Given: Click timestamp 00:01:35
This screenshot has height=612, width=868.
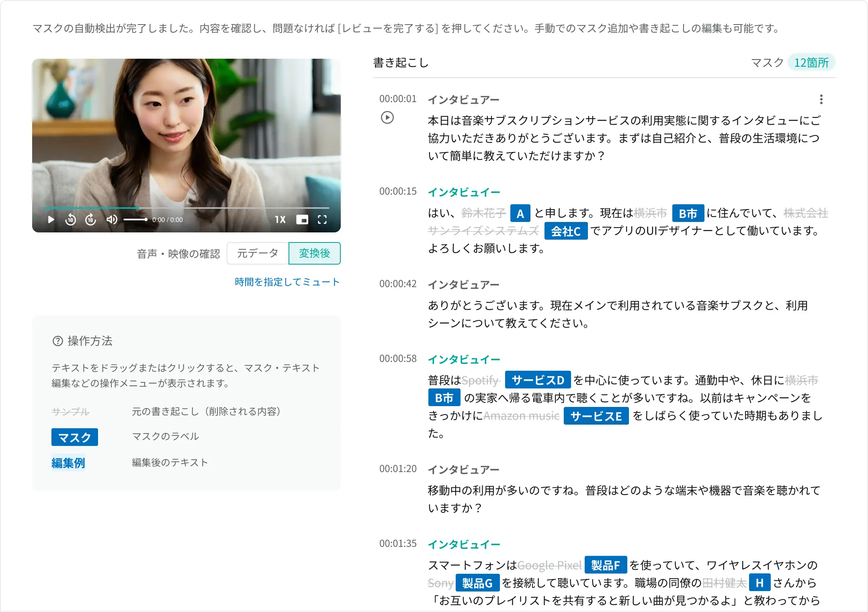Looking at the screenshot, I should point(398,544).
